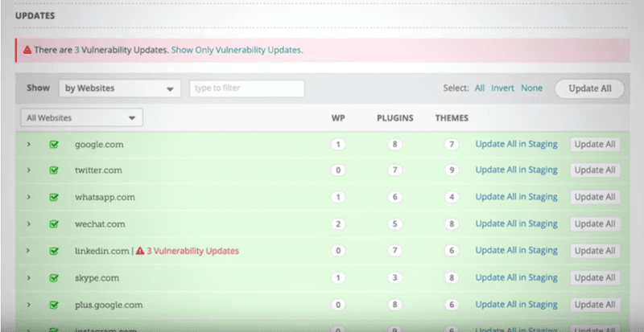Click Update All button for twitter.com
This screenshot has height=332, width=644.
click(x=595, y=170)
